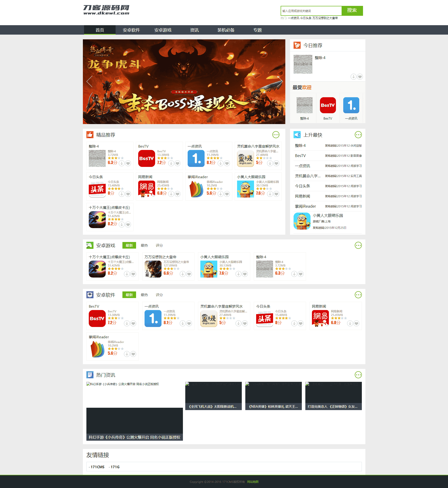Favorite 十万个大魔王 via heart in 精品推荐

pos(128,225)
